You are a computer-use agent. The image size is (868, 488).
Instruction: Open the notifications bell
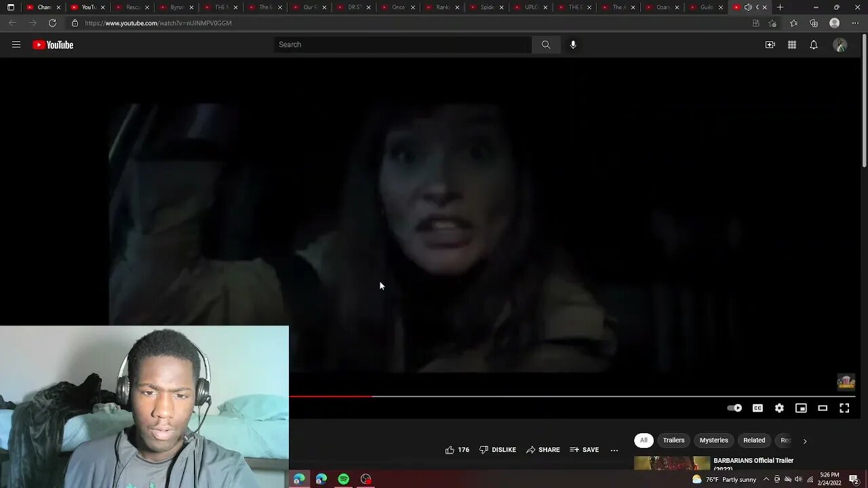pos(814,45)
